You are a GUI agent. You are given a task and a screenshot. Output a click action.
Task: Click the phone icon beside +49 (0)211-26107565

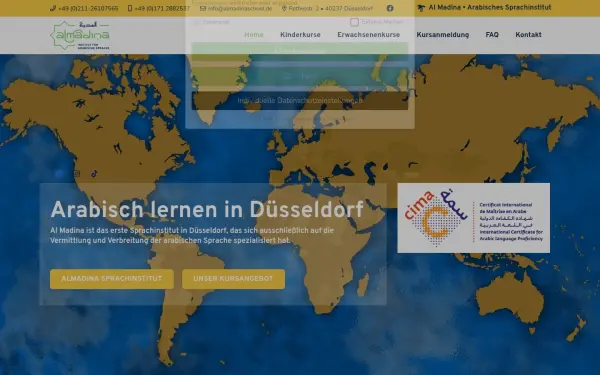(x=53, y=8)
